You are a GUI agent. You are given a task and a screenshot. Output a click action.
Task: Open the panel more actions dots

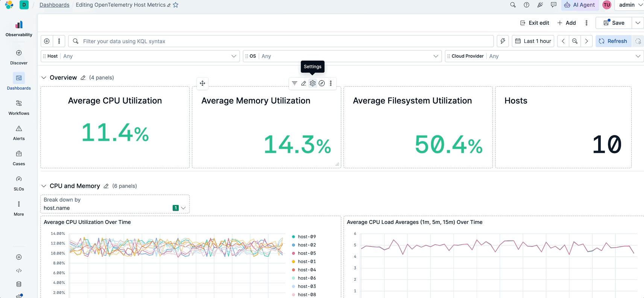[331, 83]
